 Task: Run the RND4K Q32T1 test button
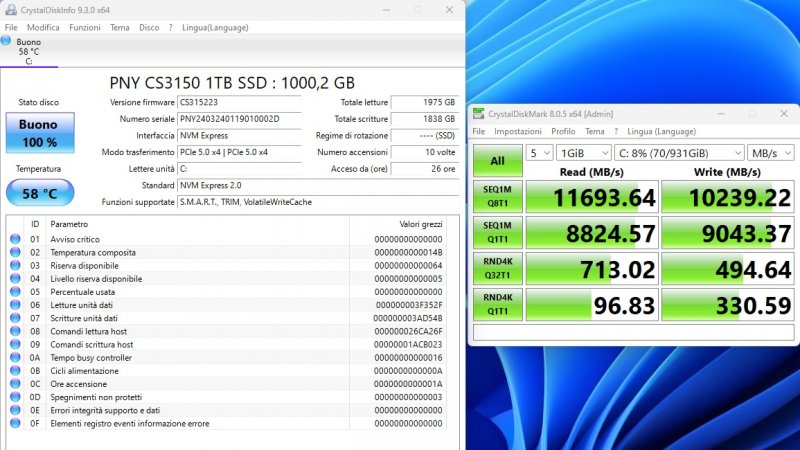coord(497,268)
